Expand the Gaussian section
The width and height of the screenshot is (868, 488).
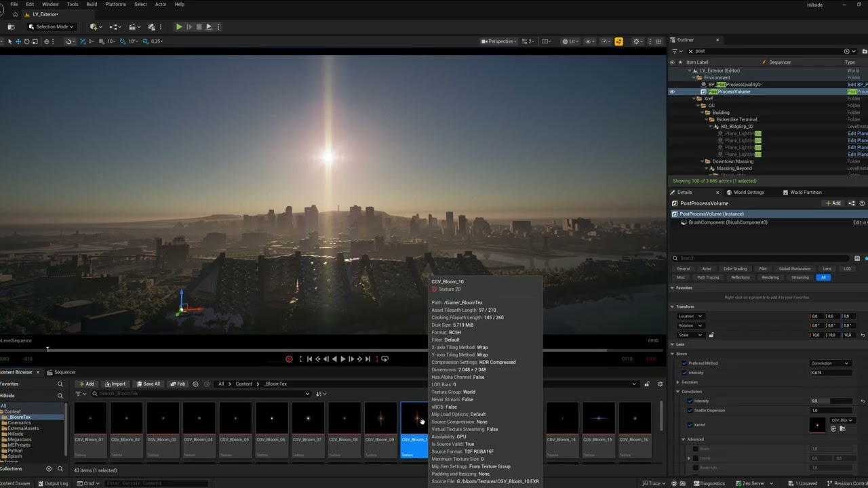tap(678, 382)
